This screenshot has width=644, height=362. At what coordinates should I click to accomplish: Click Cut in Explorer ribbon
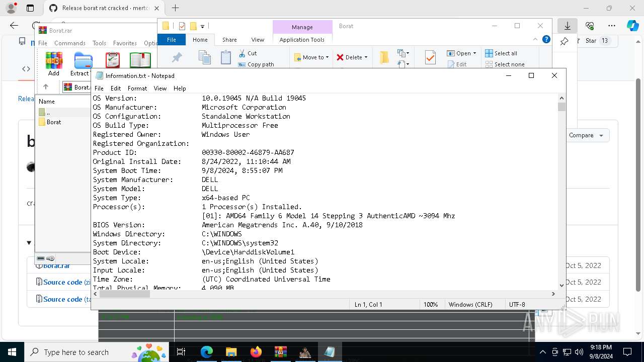(247, 53)
